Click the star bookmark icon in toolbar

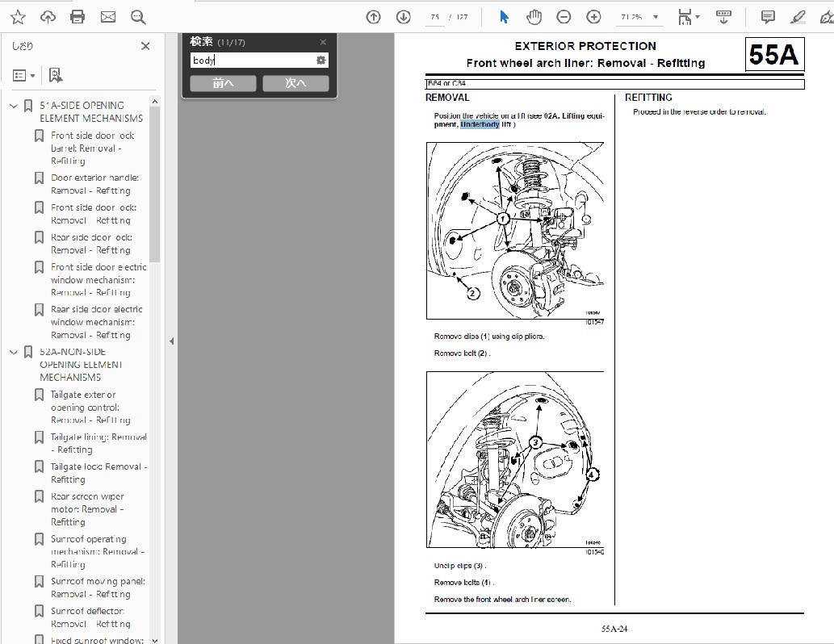pos(18,17)
